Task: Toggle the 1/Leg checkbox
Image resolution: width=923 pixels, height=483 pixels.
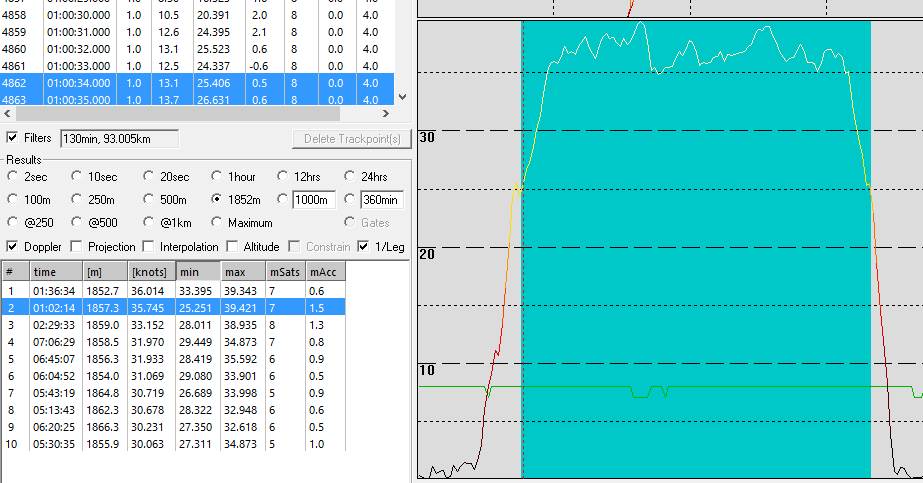Action: (x=363, y=246)
